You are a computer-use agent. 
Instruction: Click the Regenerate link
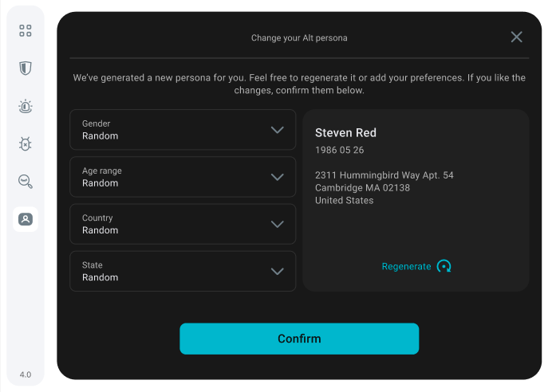pyautogui.click(x=406, y=266)
